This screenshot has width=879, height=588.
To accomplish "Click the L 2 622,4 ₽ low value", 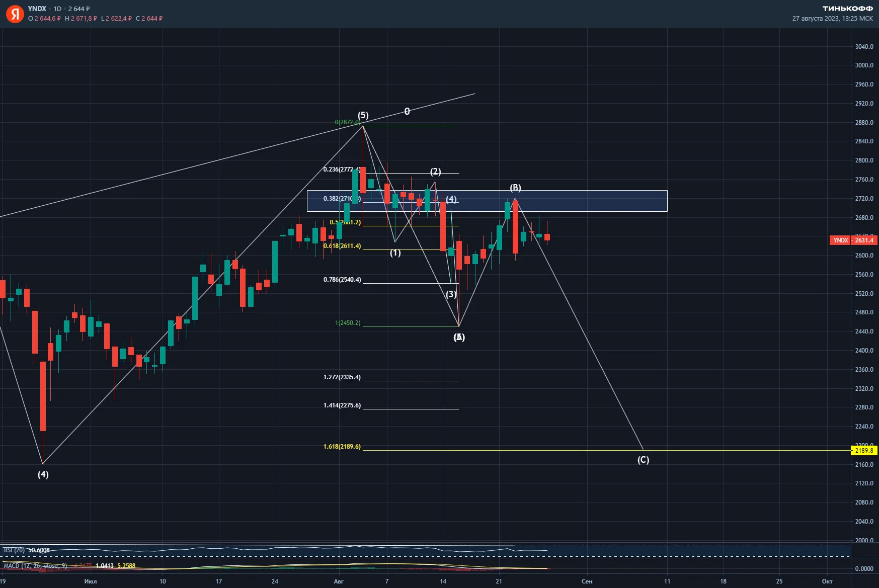I will 116,19.
